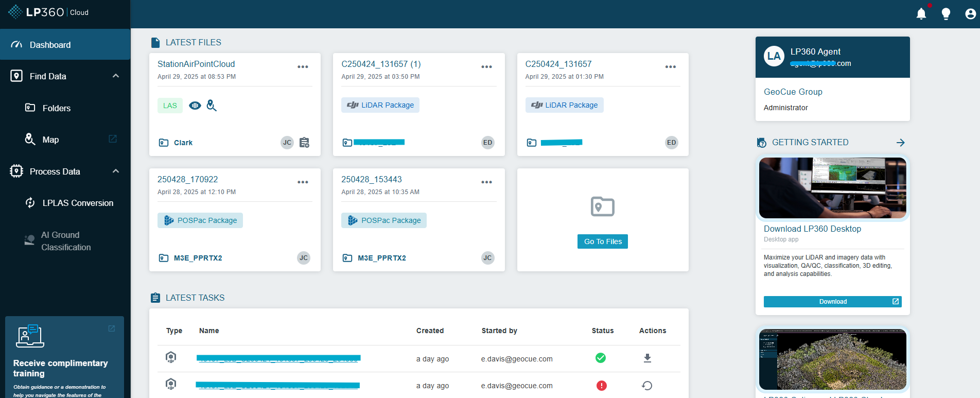Click the JC avatar on StationAirPointCloud
The width and height of the screenshot is (980, 398).
[287, 143]
